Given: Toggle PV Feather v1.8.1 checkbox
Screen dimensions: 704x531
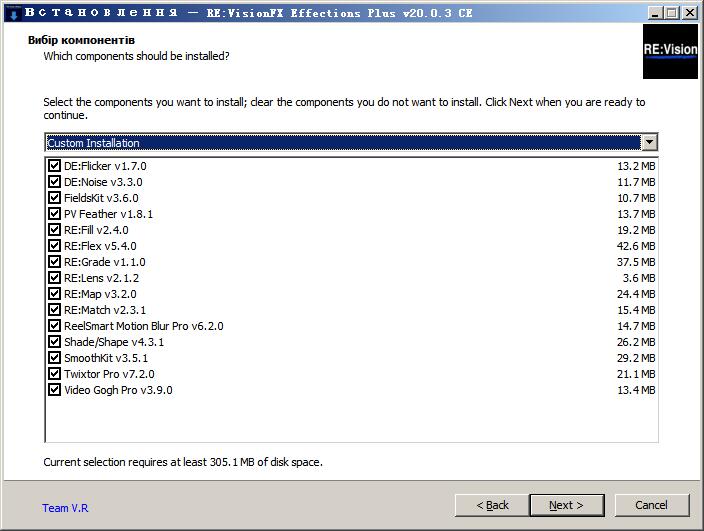Looking at the screenshot, I should [x=54, y=214].
